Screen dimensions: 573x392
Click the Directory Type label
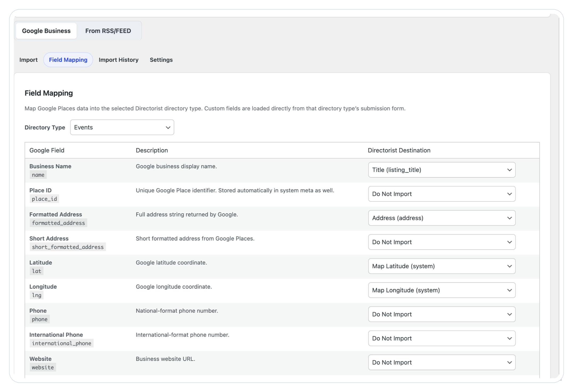tap(45, 127)
